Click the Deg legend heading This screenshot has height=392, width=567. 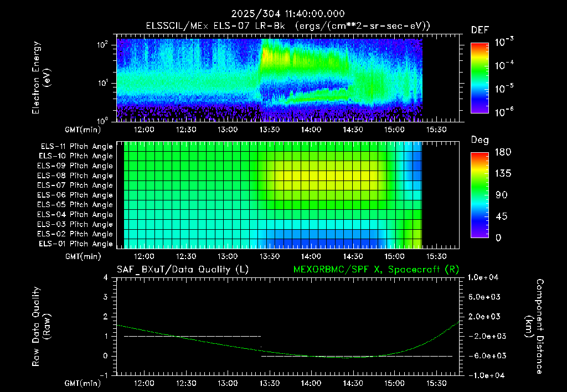(x=480, y=140)
